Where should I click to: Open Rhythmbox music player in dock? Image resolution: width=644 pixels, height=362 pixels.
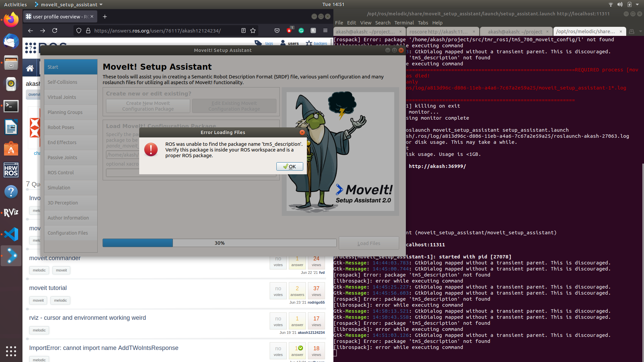[x=11, y=84]
